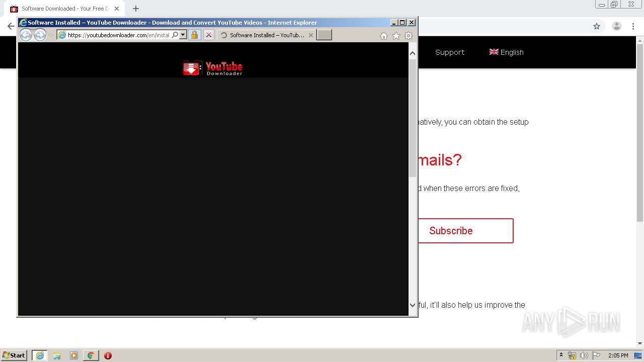This screenshot has height=362, width=644.
Task: Open the English language selector
Action: point(507,52)
